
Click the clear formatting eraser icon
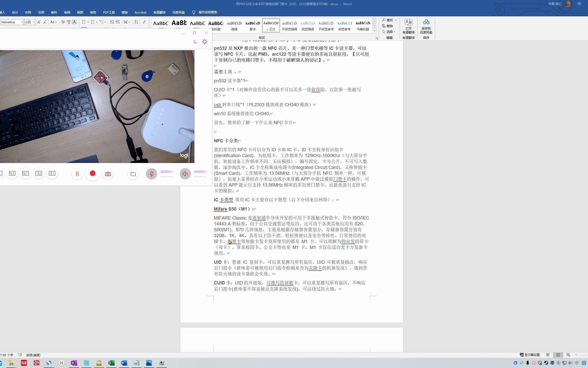click(x=63, y=22)
